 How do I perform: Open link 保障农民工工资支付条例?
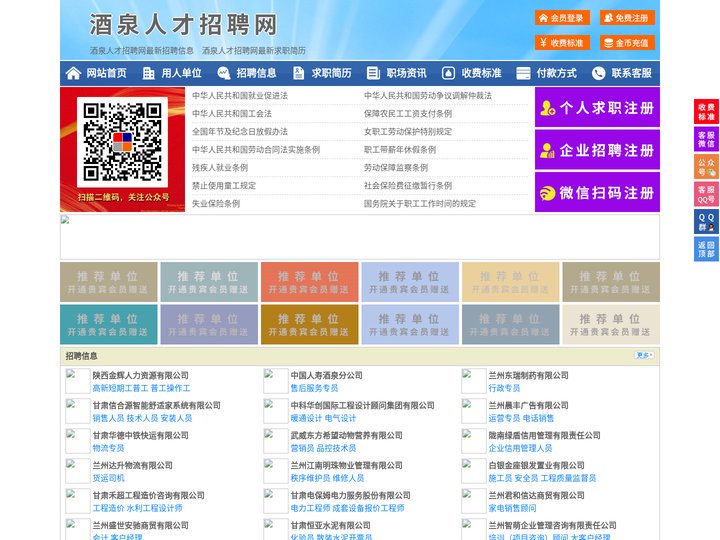click(x=408, y=113)
